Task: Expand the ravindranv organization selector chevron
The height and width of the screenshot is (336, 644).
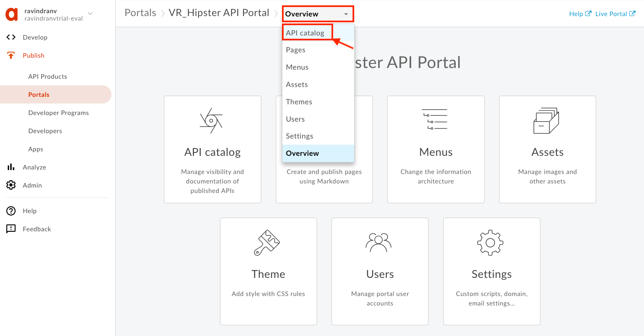Action: click(x=90, y=14)
